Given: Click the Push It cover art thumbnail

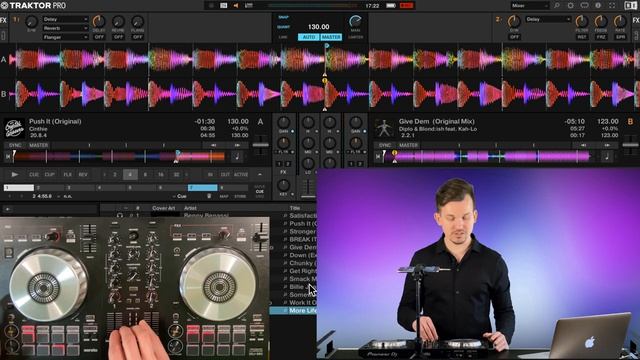Looking at the screenshot, I should click(x=14, y=128).
